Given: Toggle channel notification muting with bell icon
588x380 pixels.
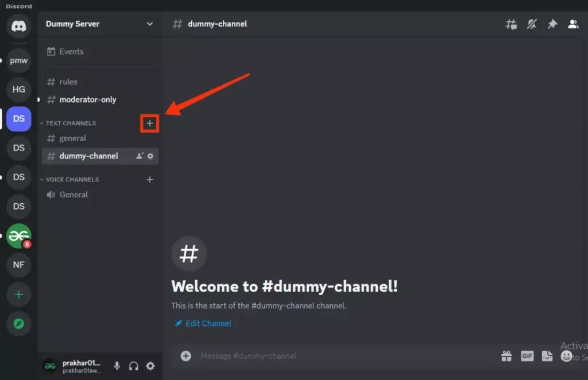Looking at the screenshot, I should point(531,24).
